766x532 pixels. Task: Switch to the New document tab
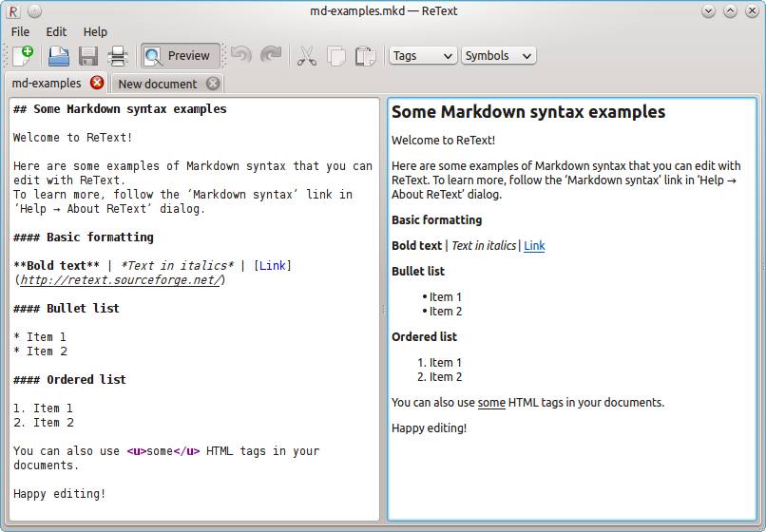[x=157, y=84]
